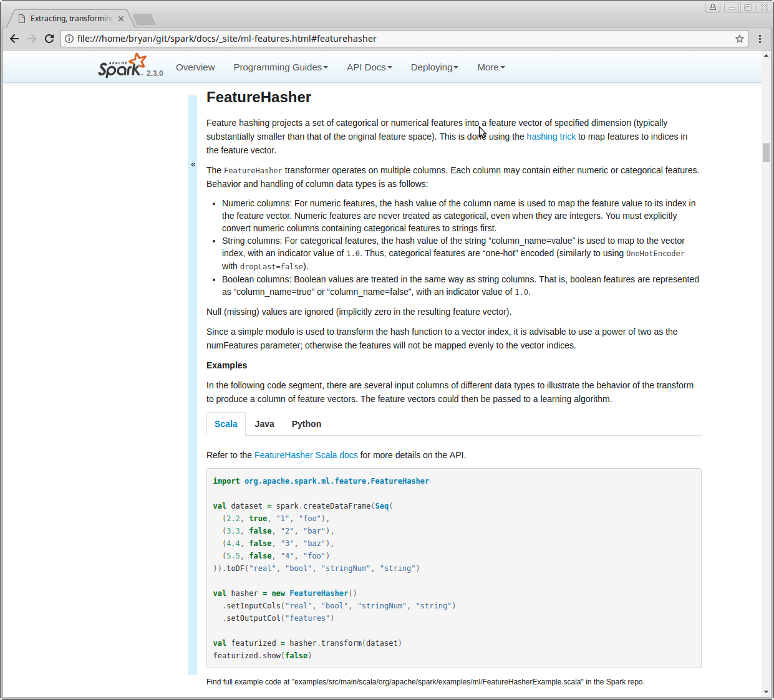Open a new browser tab
This screenshot has width=774, height=700.
click(144, 19)
